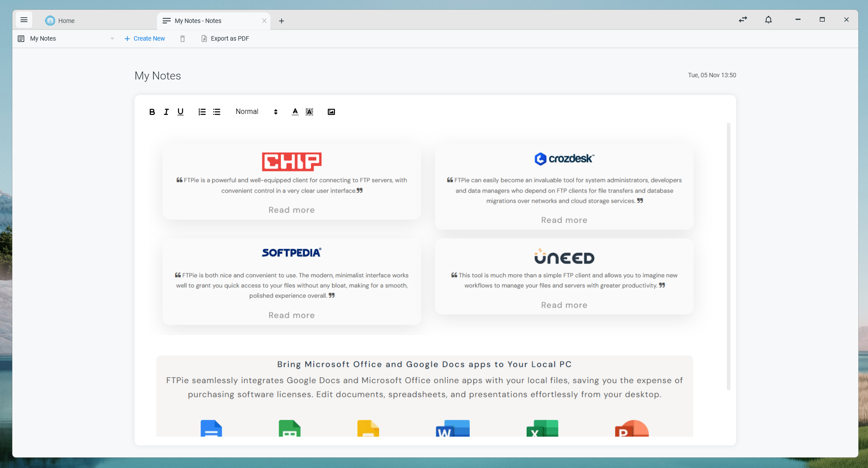Click Create New note
This screenshot has height=468, width=868.
[x=145, y=38]
